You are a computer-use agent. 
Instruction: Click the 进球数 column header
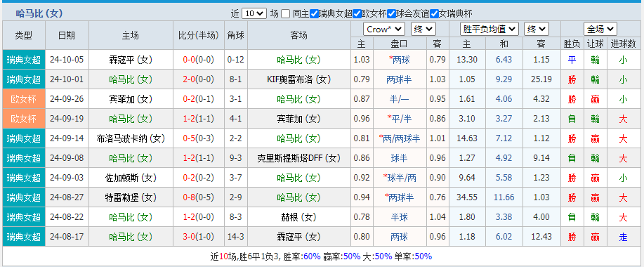click(623, 44)
